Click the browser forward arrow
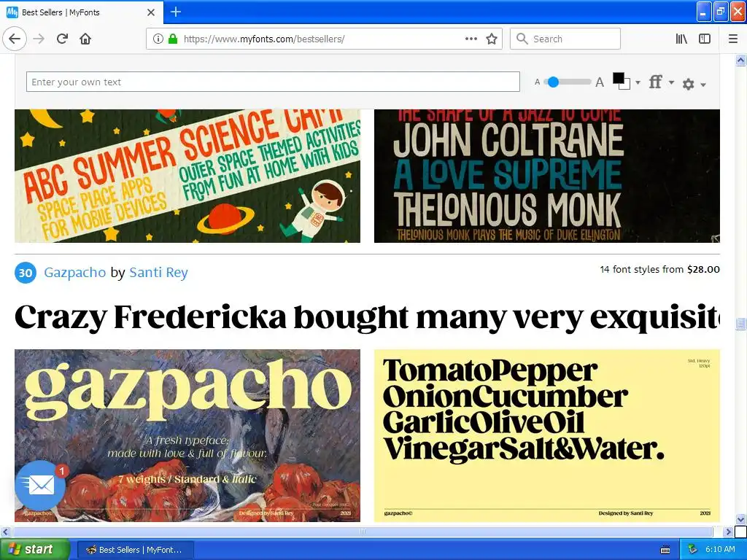 coord(39,39)
